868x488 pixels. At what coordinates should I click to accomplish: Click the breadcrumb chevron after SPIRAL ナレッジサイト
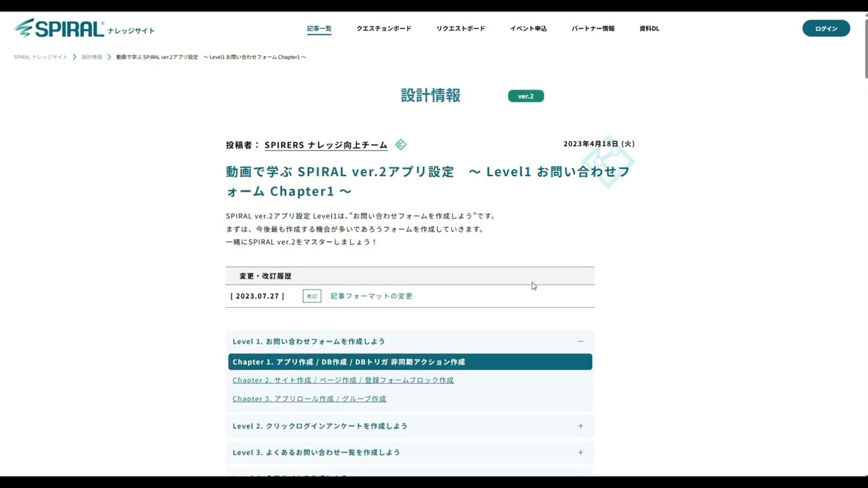(x=75, y=57)
